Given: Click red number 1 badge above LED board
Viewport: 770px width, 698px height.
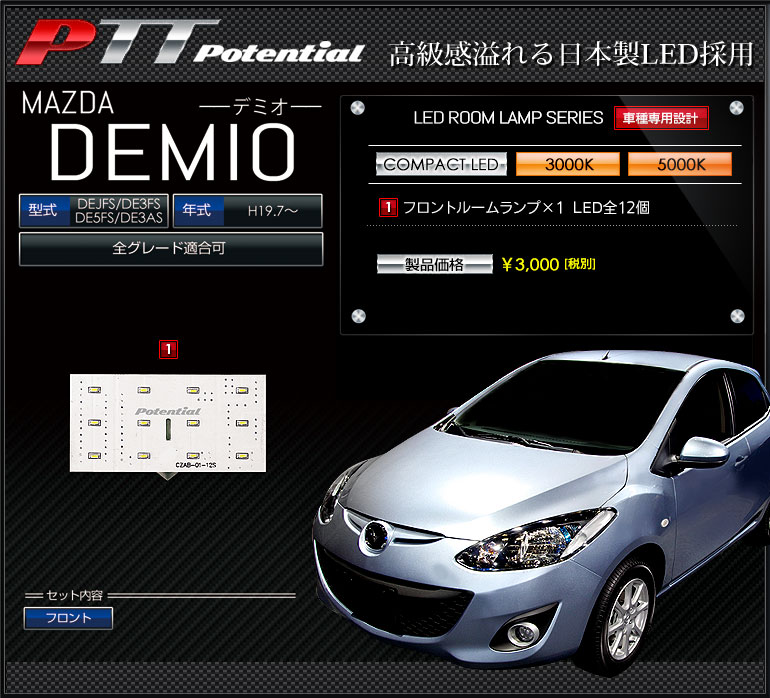Looking at the screenshot, I should tap(168, 349).
